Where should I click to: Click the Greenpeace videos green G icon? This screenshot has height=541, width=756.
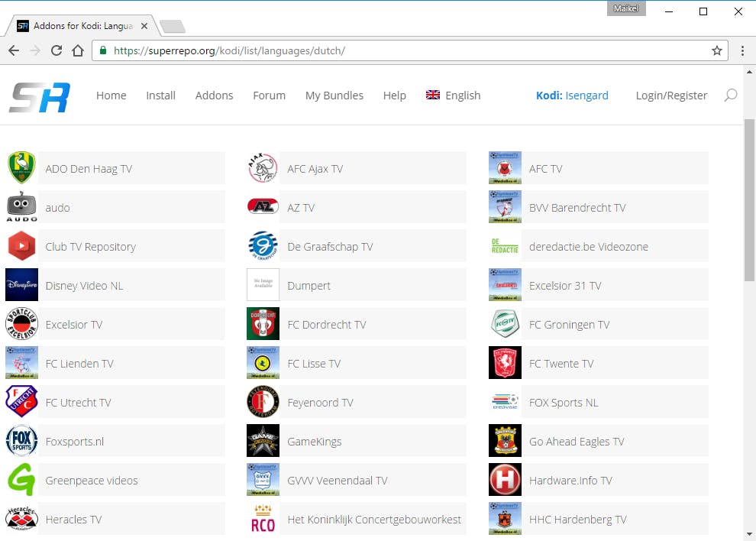[21, 480]
